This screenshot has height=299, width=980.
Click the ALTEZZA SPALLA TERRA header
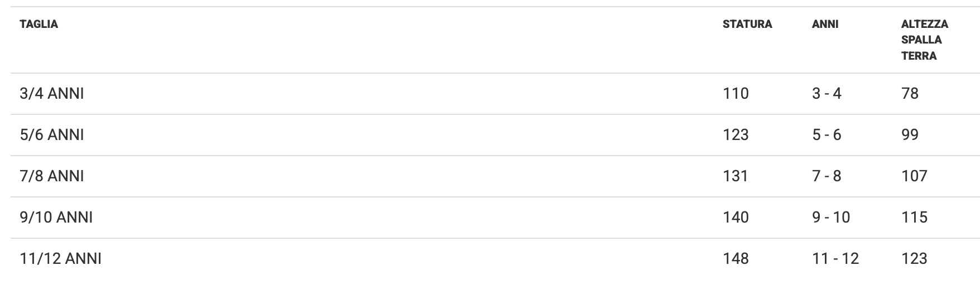(924, 40)
